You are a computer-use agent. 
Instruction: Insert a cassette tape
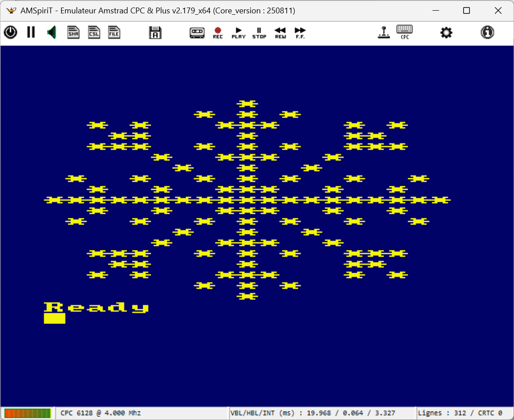197,32
